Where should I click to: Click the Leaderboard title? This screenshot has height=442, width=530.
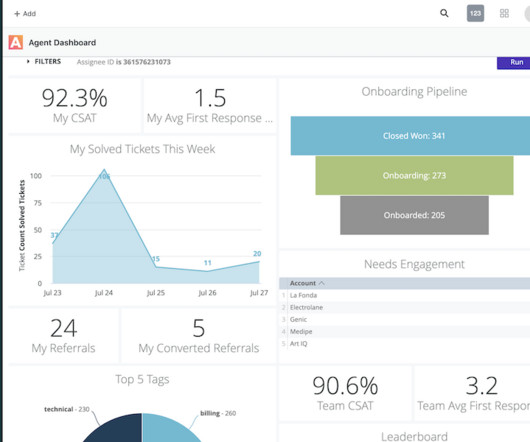tap(414, 436)
